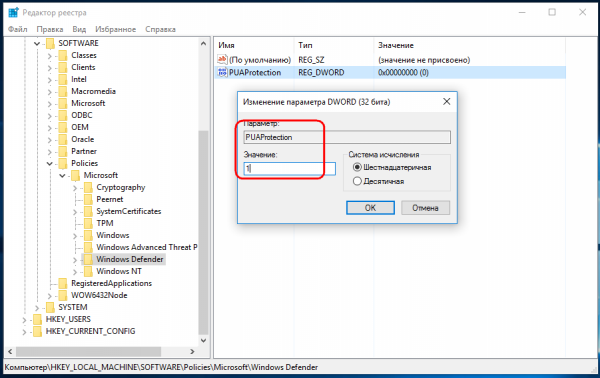Expand the SYSTEM key
The height and width of the screenshot is (378, 600).
click(37, 308)
